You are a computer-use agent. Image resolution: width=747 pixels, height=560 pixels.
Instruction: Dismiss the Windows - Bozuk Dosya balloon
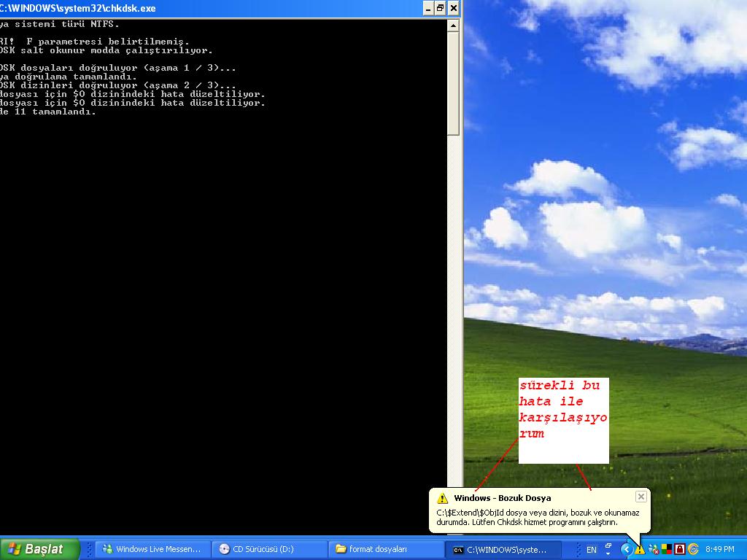[x=641, y=497]
